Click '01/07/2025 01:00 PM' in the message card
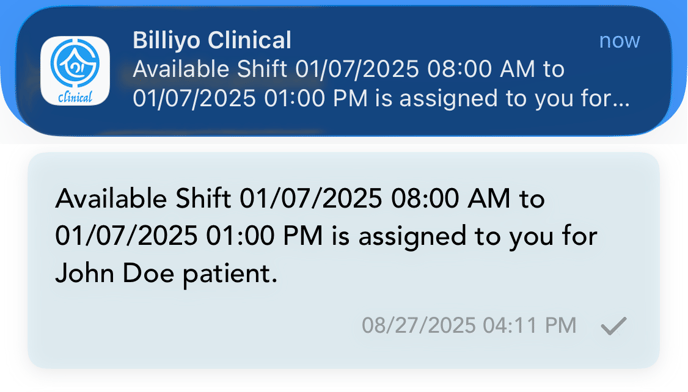688x392 pixels. point(189,236)
